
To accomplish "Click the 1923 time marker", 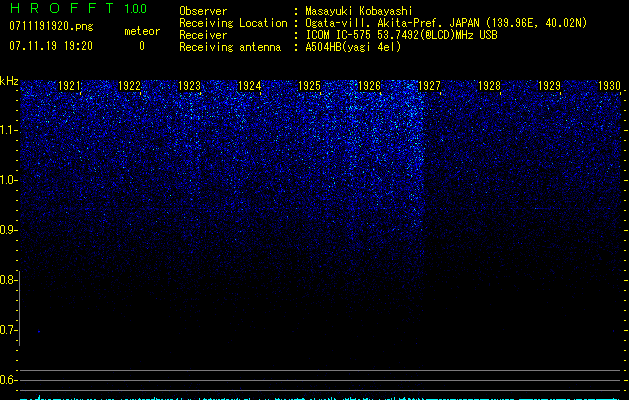I will (189, 86).
